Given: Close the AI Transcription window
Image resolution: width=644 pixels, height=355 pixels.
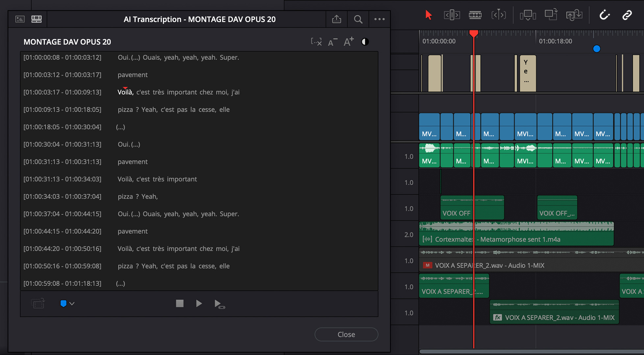Looking at the screenshot, I should point(346,334).
